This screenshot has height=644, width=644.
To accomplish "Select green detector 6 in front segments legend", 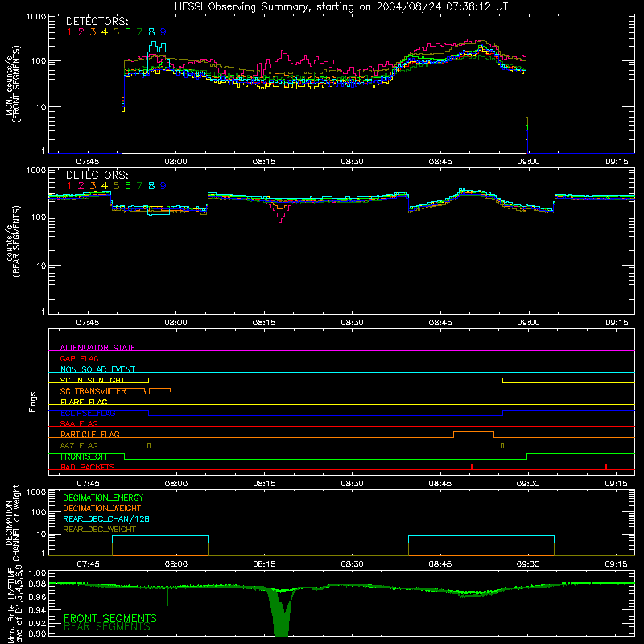I will coord(128,32).
